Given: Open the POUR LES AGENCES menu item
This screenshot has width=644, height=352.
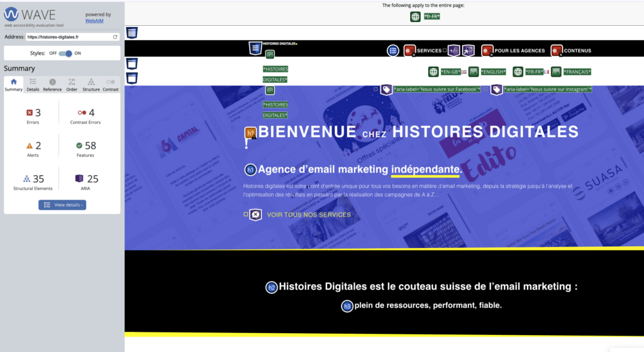Looking at the screenshot, I should [x=519, y=50].
